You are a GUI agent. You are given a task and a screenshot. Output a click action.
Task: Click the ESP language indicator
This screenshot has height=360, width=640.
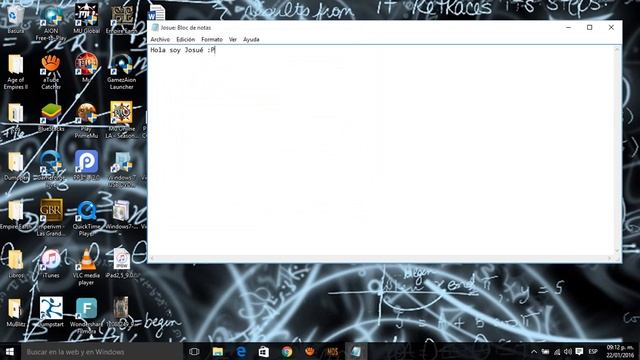point(593,351)
